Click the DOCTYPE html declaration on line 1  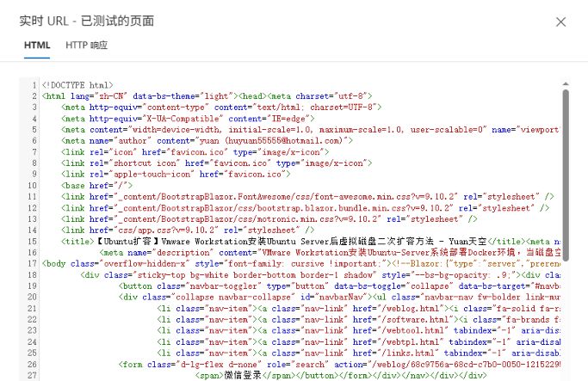click(77, 85)
